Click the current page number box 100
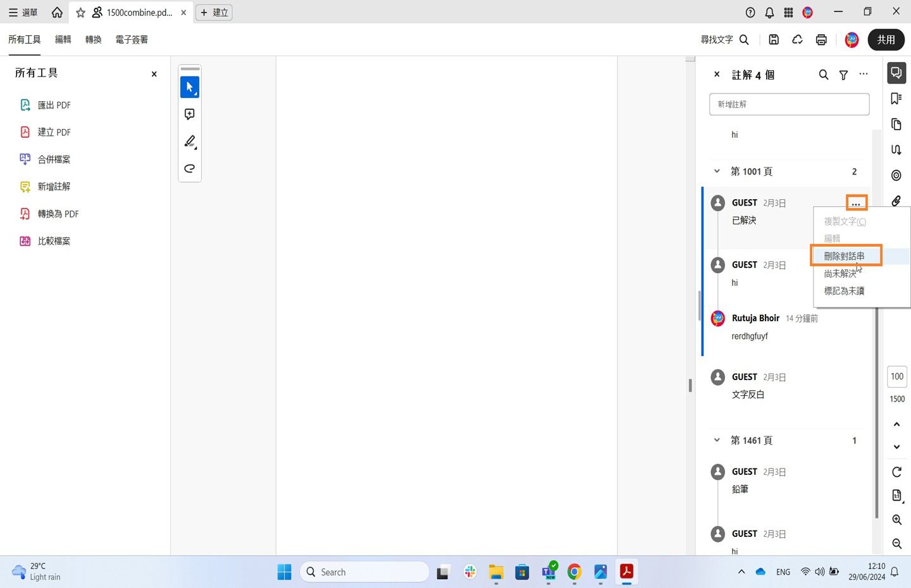 [x=897, y=376]
